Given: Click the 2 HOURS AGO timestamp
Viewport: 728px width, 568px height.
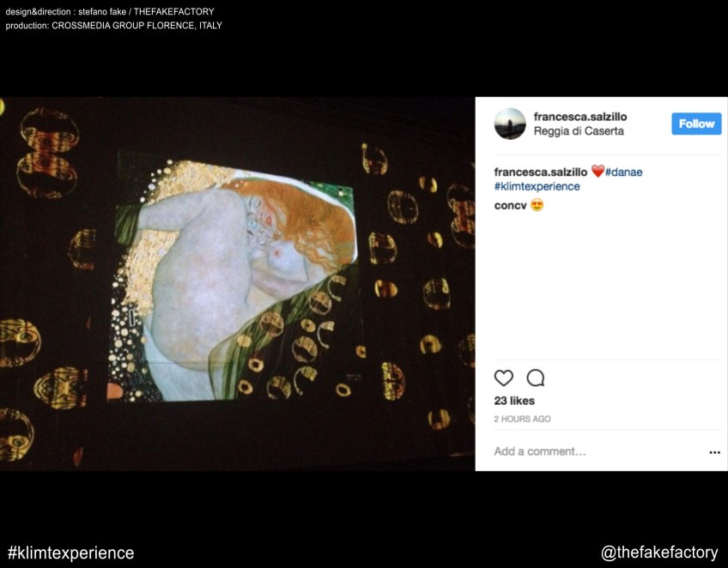Looking at the screenshot, I should point(522,419).
